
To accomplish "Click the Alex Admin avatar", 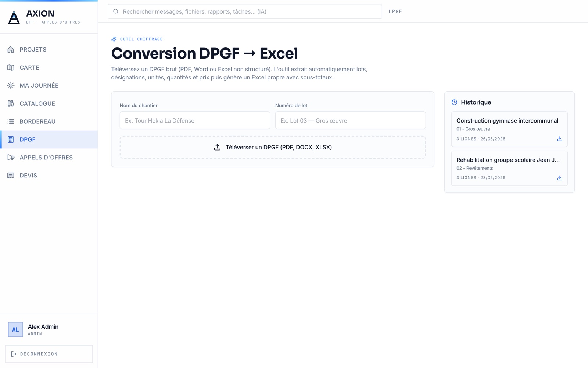I will click(15, 330).
